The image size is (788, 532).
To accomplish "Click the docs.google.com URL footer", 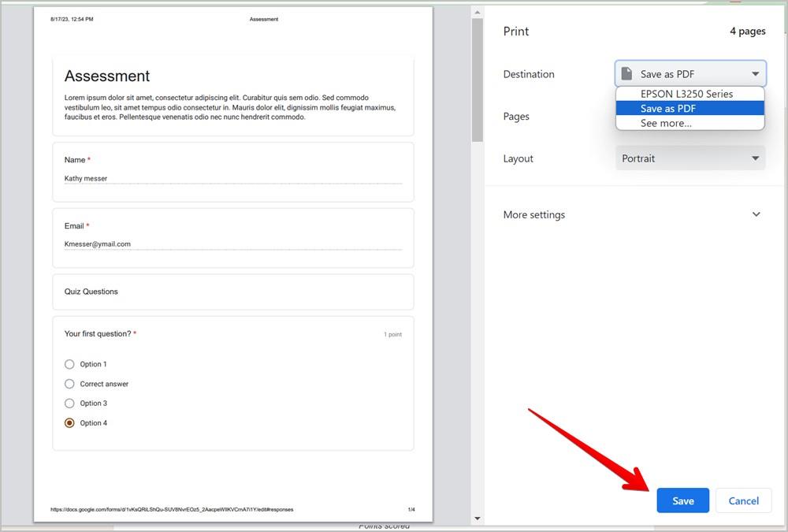I will (x=172, y=509).
